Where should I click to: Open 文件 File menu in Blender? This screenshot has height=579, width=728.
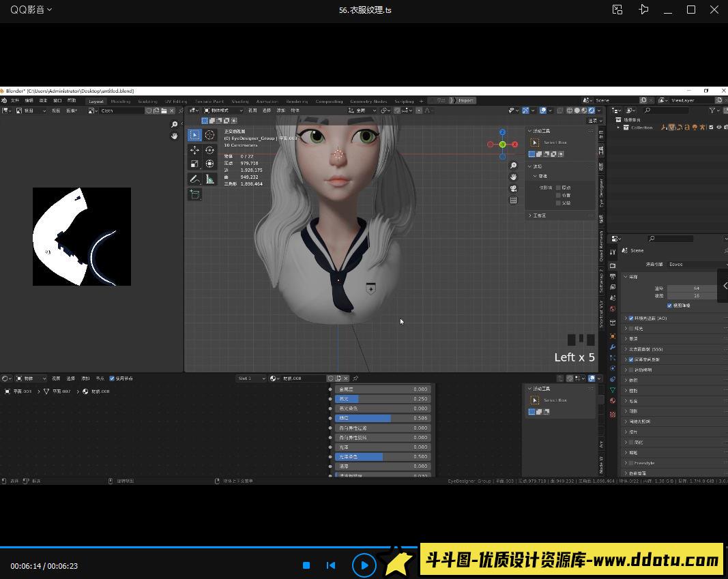tap(15, 101)
